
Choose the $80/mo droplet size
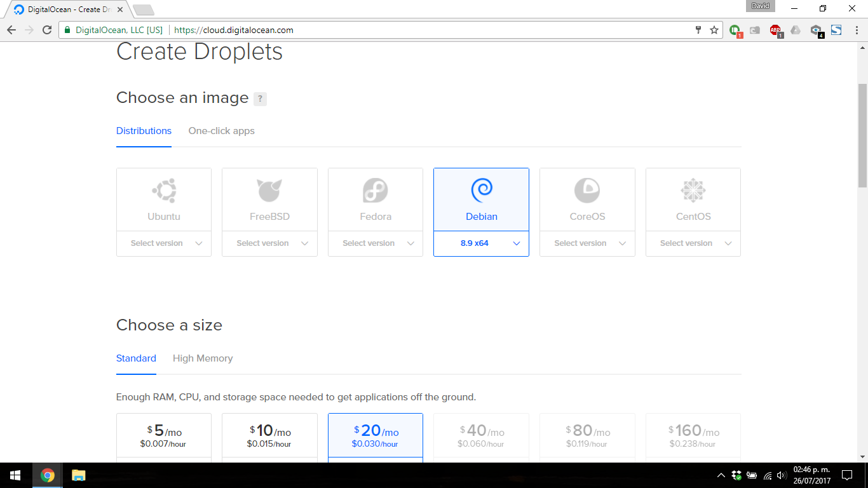tap(587, 437)
